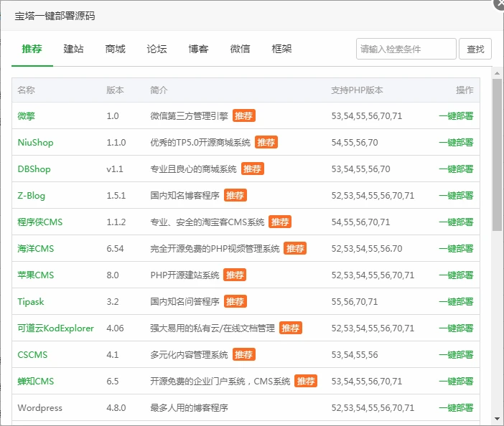Switch to the 建站 tab
This screenshot has height=426, width=504.
pos(74,49)
